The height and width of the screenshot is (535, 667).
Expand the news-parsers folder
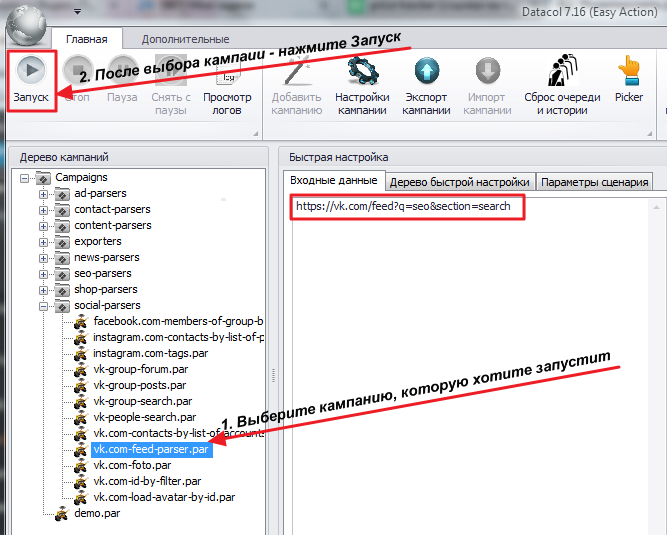click(x=43, y=258)
